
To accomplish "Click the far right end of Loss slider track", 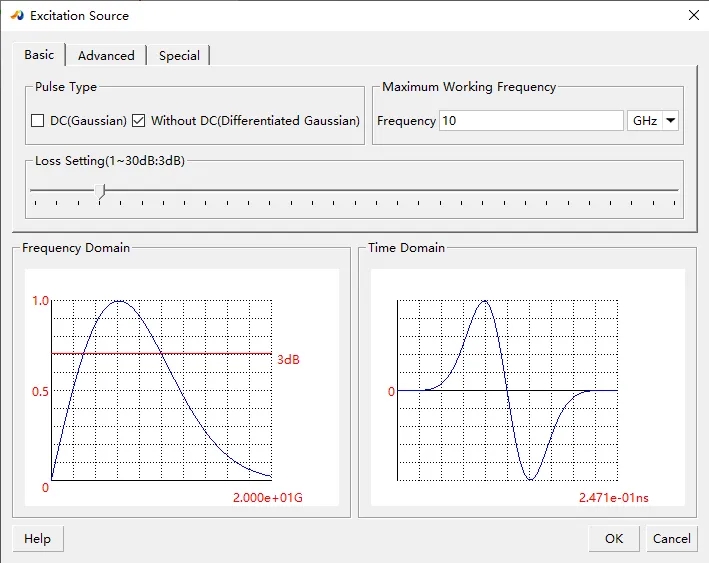I will 677,190.
